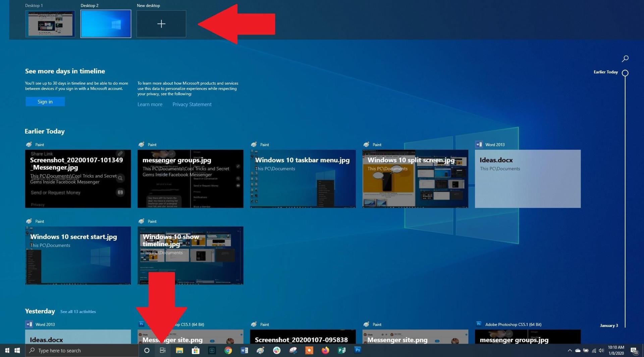Create a new virtual desktop
The width and height of the screenshot is (644, 357).
point(161,24)
